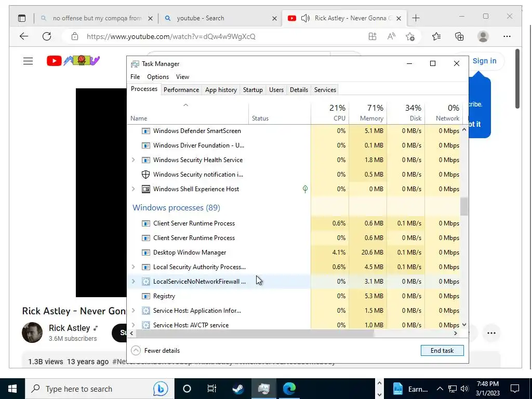
Task: Expand LocalServiceNoNetworkFirewall row
Action: click(x=134, y=281)
